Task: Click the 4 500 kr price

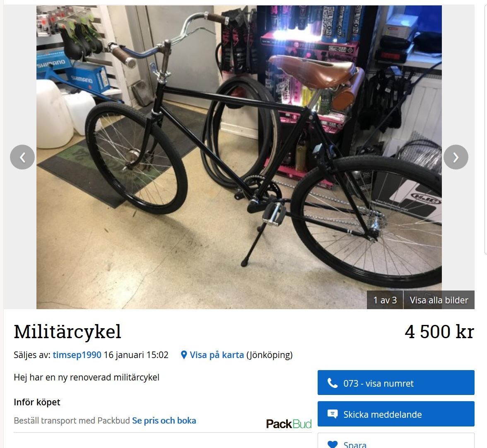Action: 439,332
